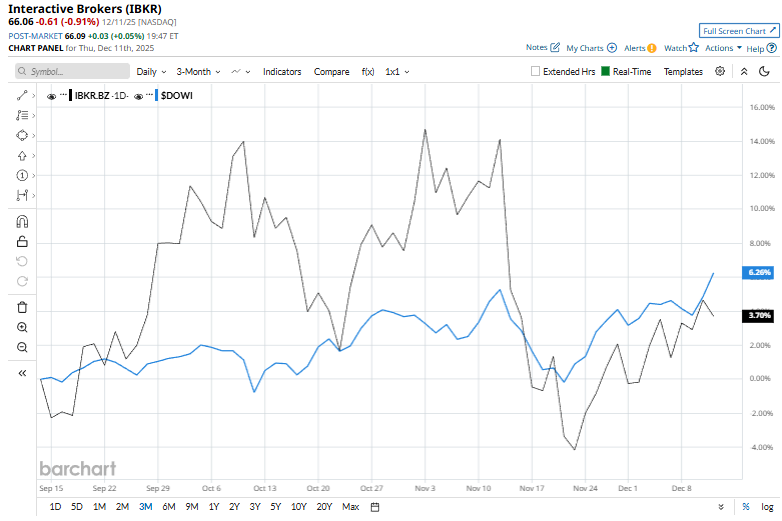This screenshot has width=782, height=521.
Task: Toggle the Real-Time indicator
Action: click(605, 71)
